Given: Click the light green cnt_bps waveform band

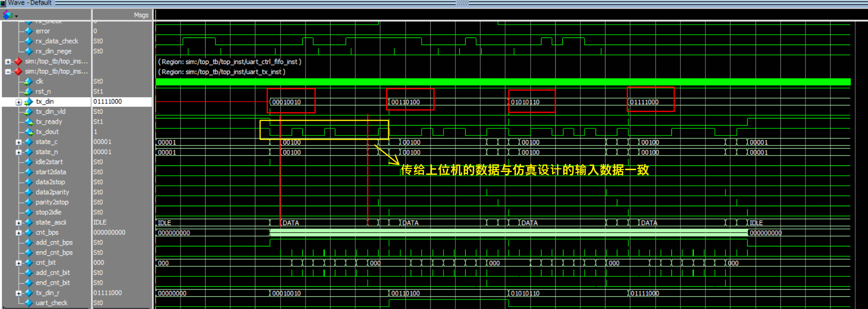Looking at the screenshot, I should pyautogui.click(x=508, y=233).
